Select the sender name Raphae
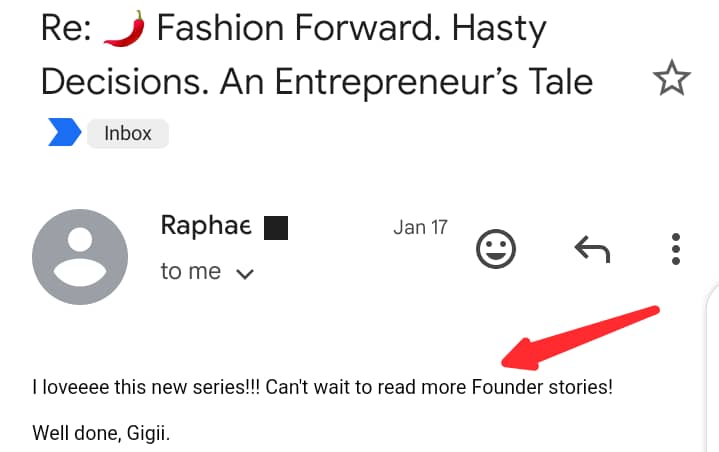This screenshot has height=452, width=719. pyautogui.click(x=206, y=226)
